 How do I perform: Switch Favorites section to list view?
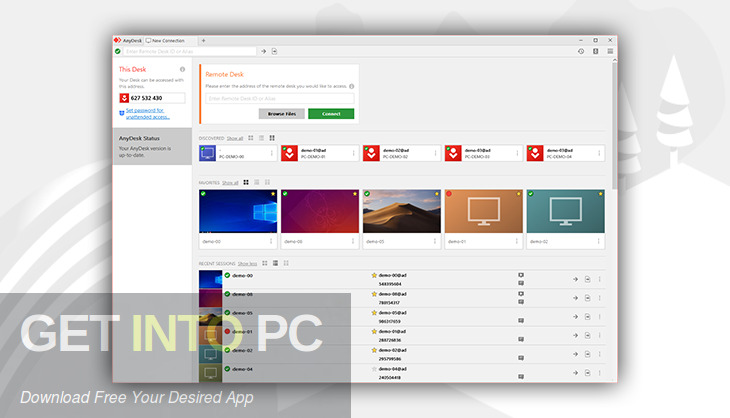(257, 182)
